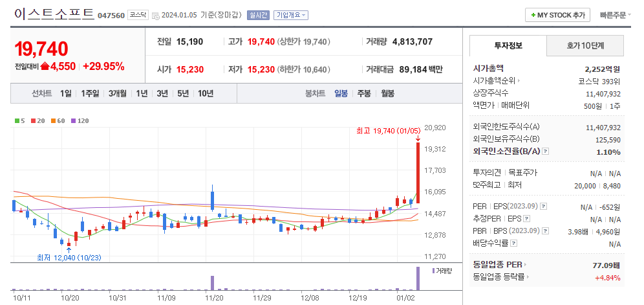
Task: Click the help icon next to 배당수익률
Action: (514, 243)
